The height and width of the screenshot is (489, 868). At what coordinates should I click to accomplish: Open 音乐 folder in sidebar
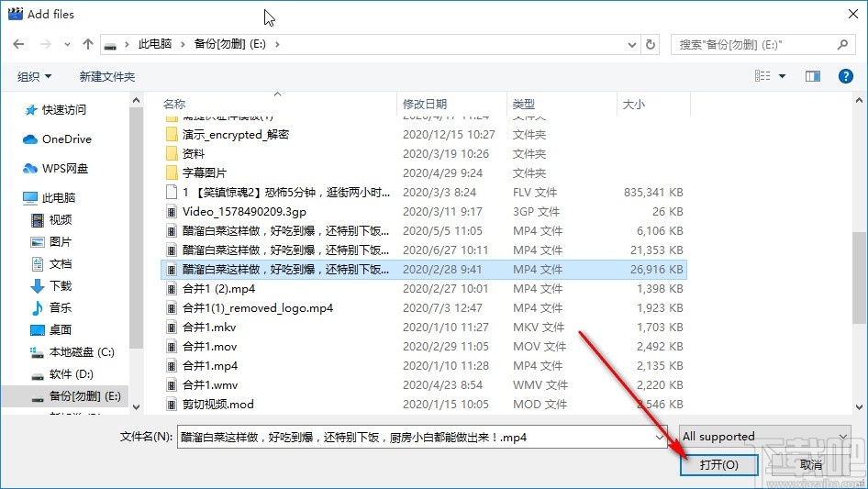51,307
